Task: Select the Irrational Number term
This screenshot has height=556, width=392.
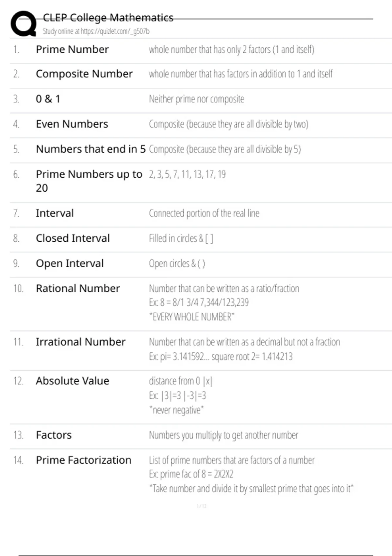Action: pos(80,342)
